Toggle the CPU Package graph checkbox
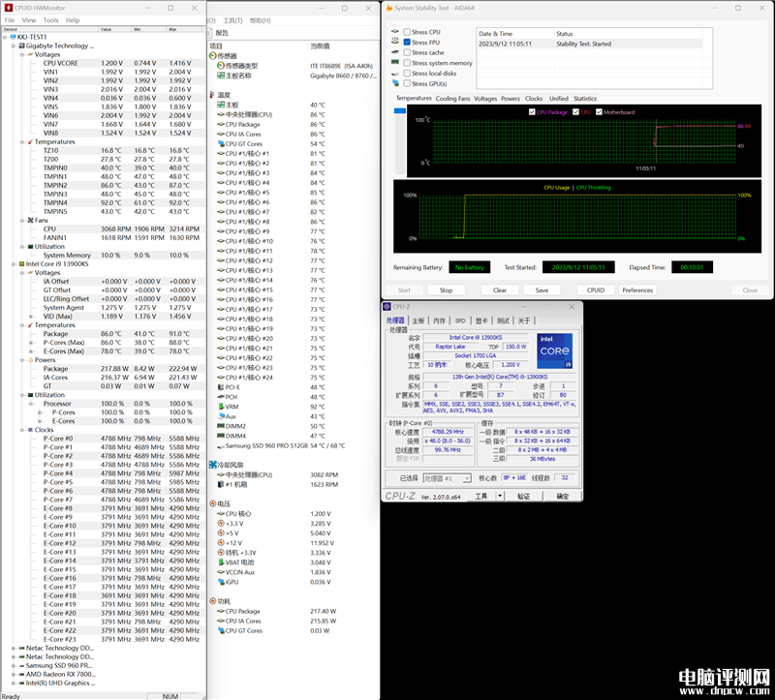 (x=532, y=112)
